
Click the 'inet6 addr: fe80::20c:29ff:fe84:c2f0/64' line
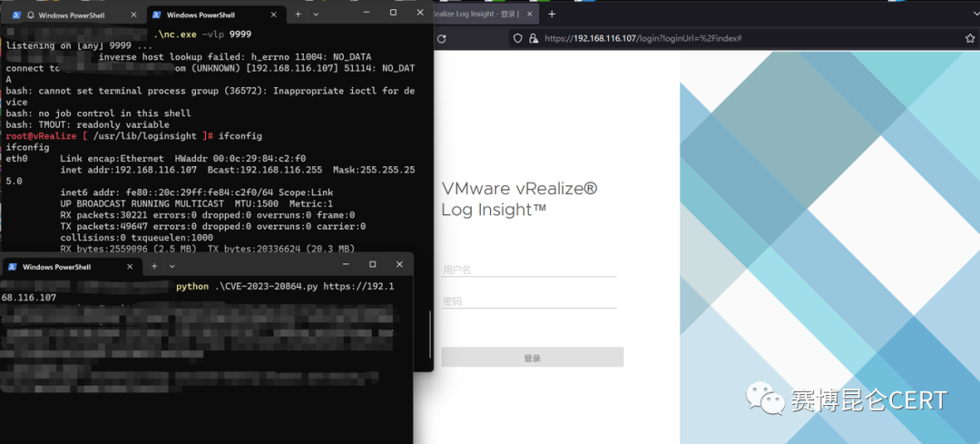coord(197,192)
